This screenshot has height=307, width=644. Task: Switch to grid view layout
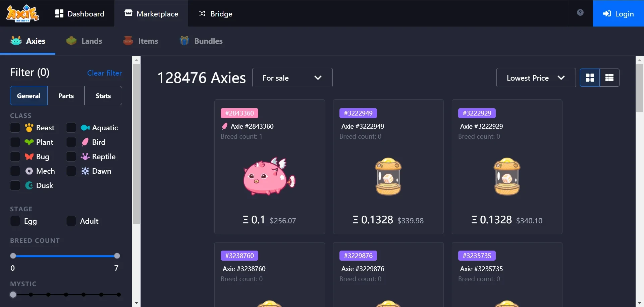pos(590,78)
